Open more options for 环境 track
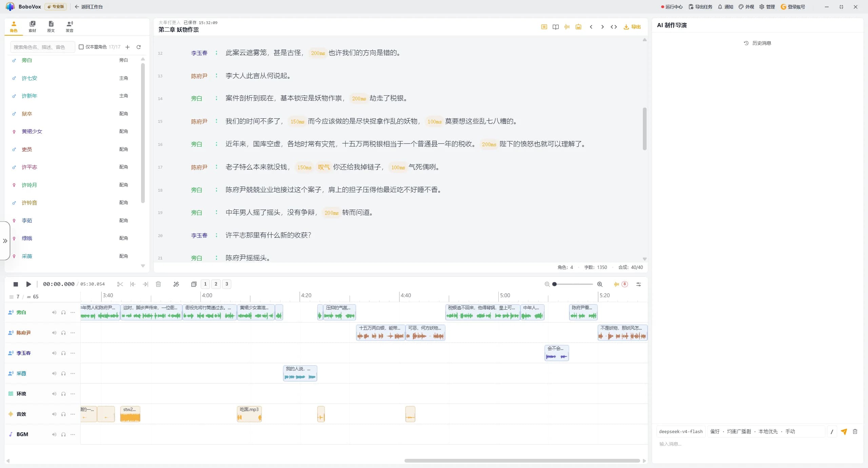 [x=73, y=394]
